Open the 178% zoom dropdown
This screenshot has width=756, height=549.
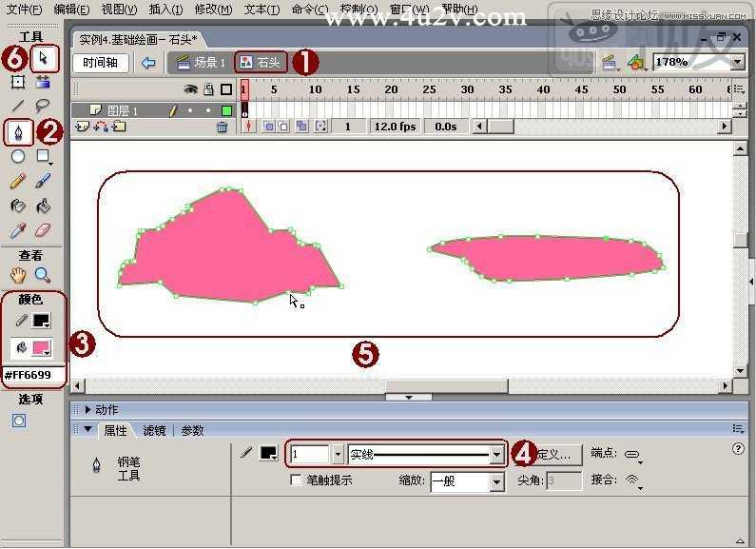pos(737,62)
